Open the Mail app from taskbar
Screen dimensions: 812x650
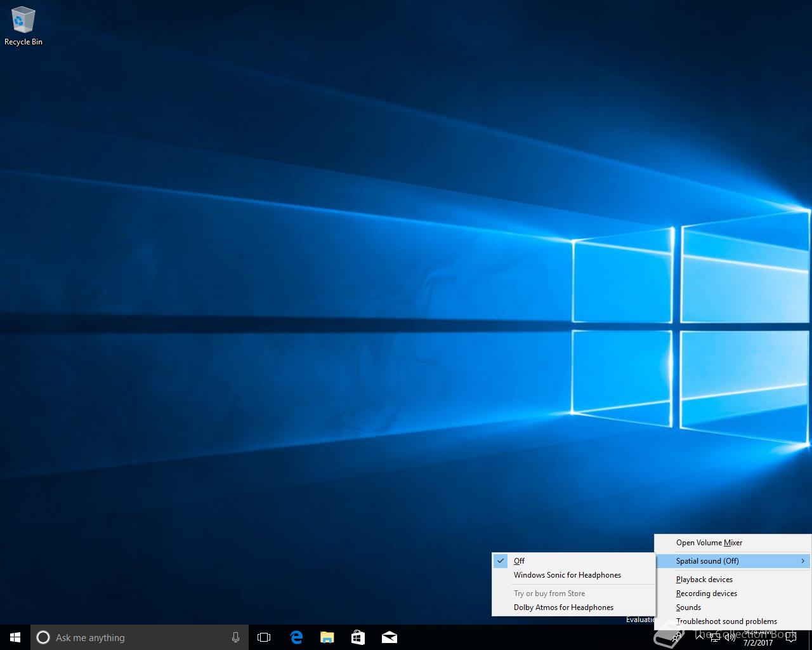[390, 637]
